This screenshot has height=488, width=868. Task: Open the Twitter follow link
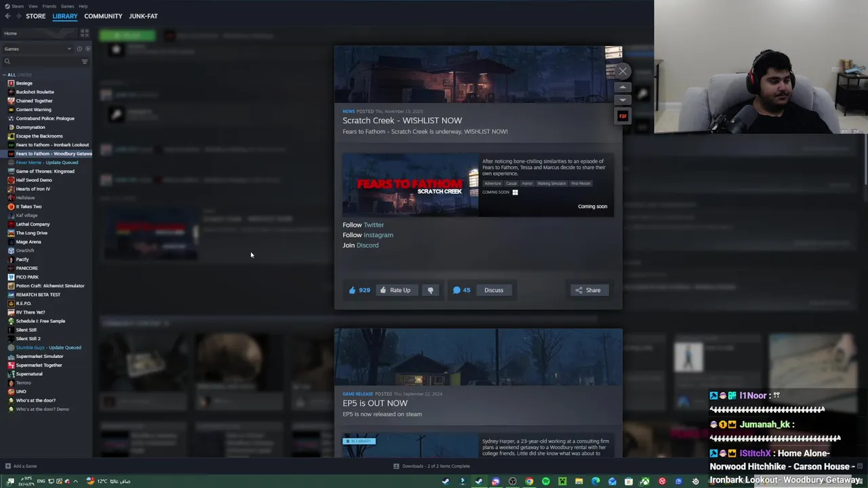pos(374,225)
